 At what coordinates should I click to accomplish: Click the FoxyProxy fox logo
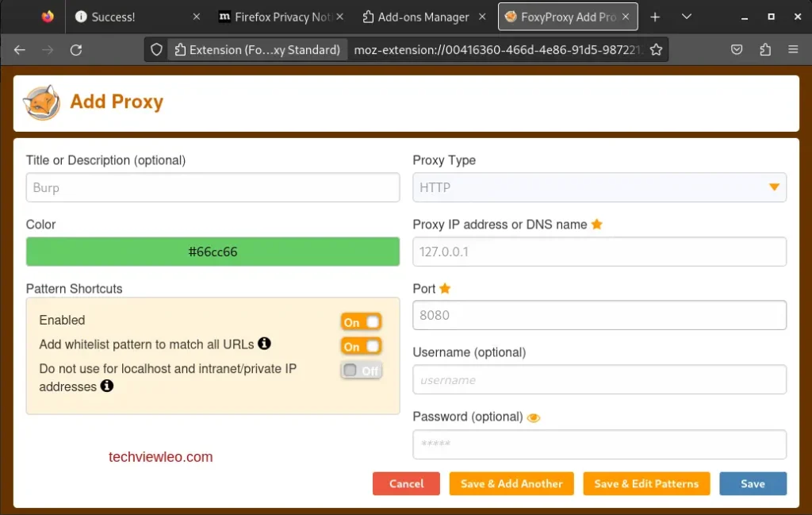click(x=41, y=102)
